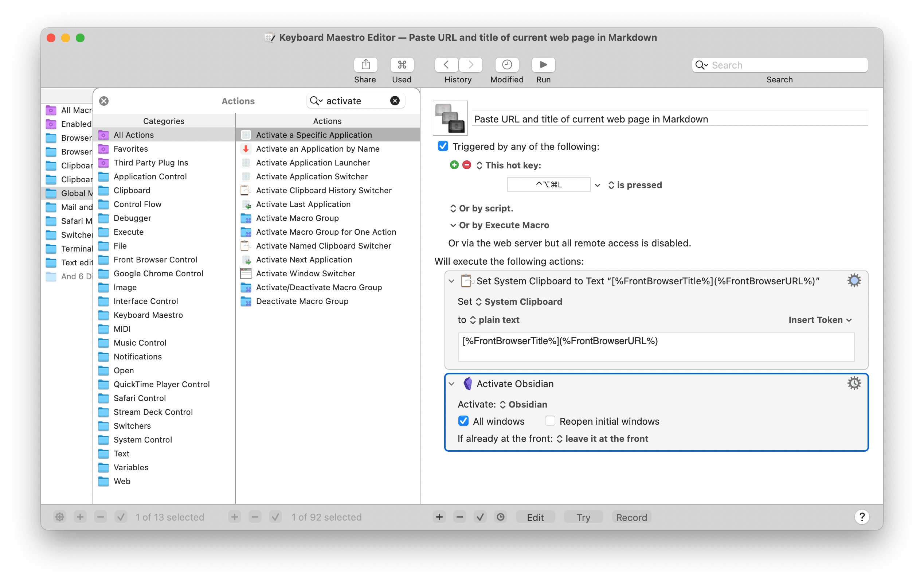Select 'Activate Macro Group for One Action'

coord(328,232)
